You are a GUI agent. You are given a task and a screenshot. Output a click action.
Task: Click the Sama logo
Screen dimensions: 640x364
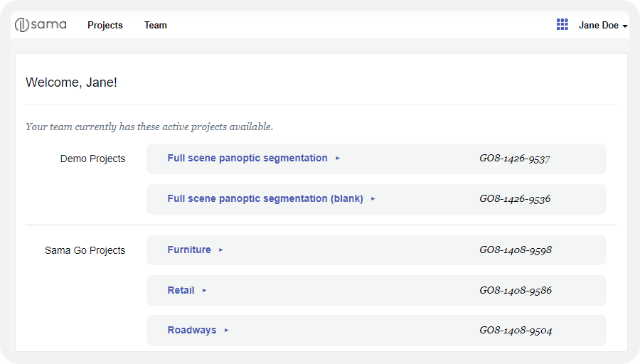point(41,25)
